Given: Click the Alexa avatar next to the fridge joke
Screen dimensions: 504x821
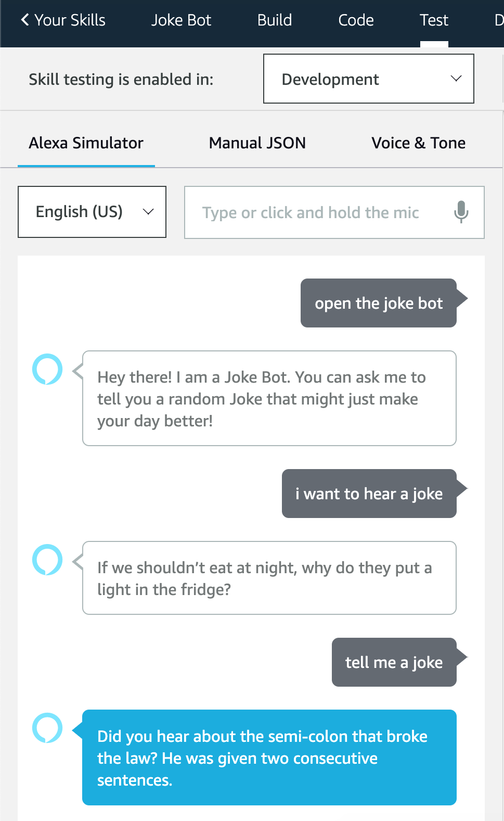Looking at the screenshot, I should click(x=47, y=560).
